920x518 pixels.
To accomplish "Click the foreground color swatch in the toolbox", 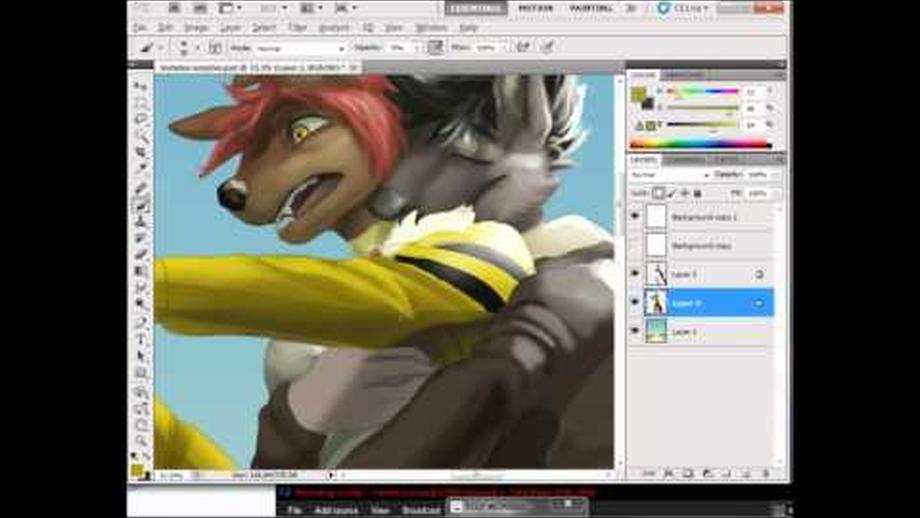I will (137, 468).
